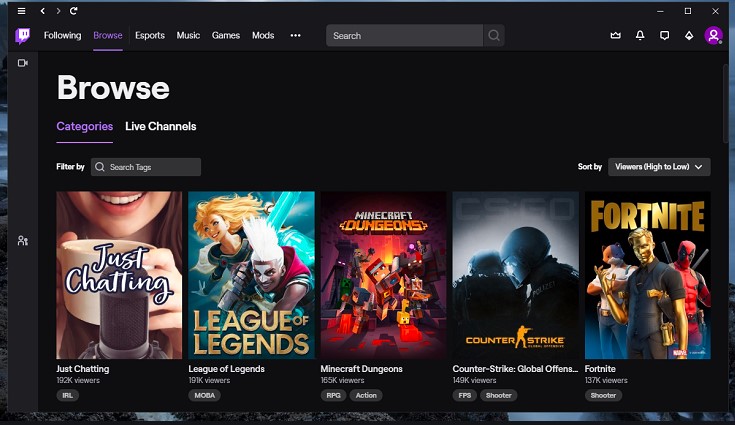Select the FPS tag
The height and width of the screenshot is (425, 735).
(x=465, y=395)
